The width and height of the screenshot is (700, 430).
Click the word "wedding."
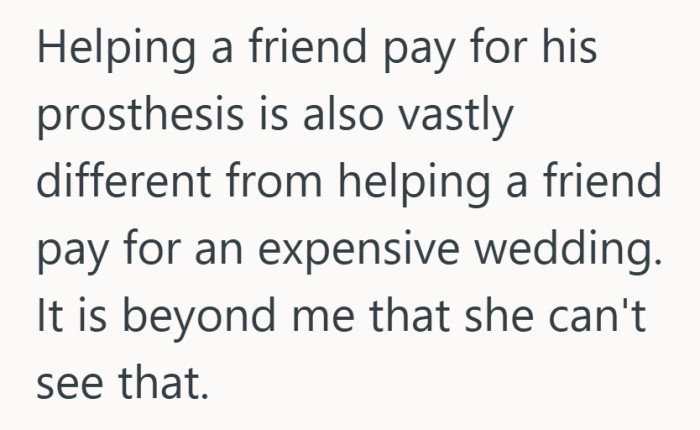pyautogui.click(x=567, y=251)
